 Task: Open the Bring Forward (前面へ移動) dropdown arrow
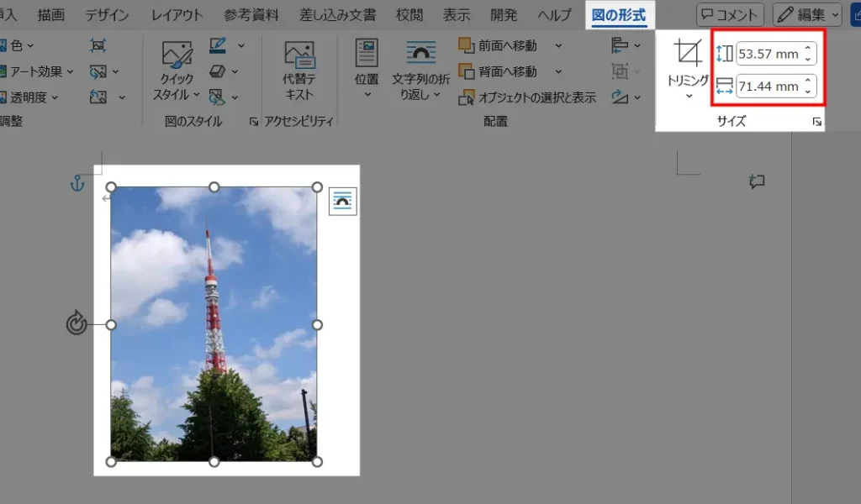click(x=558, y=46)
